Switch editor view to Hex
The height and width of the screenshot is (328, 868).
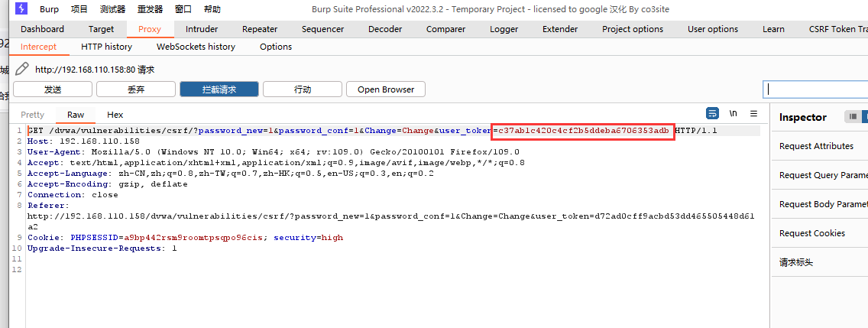(115, 115)
